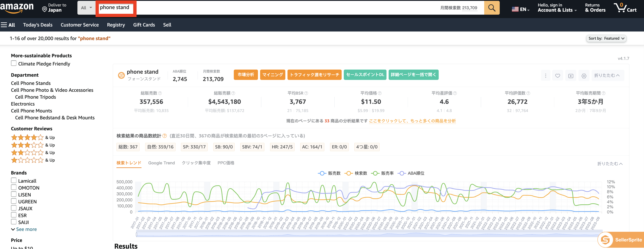Check the Lamicall brand checkbox
The width and height of the screenshot is (644, 249).
14,180
